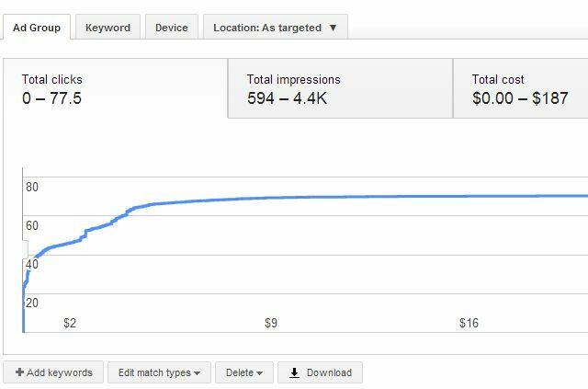This screenshot has height=389, width=588.
Task: Click the $16 bid label on the axis
Action: coord(469,324)
